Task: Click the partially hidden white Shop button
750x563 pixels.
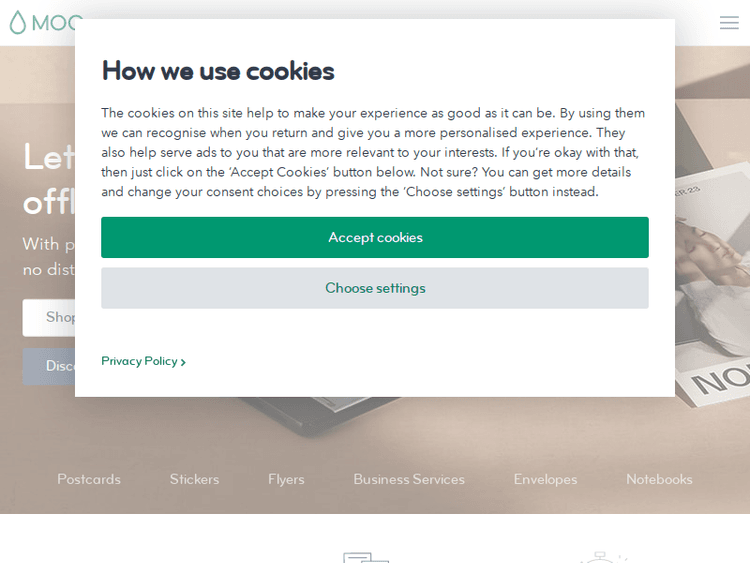Action: tap(49, 317)
